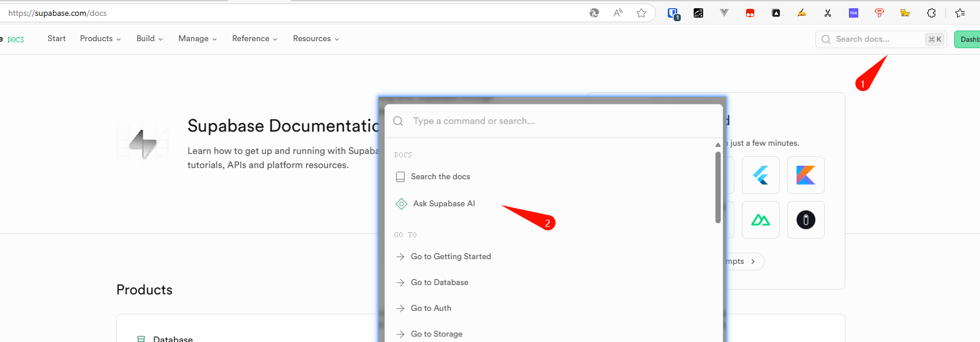Click the magnifier icon in command palette
Viewport: 980px width, 342px height.
tap(398, 121)
